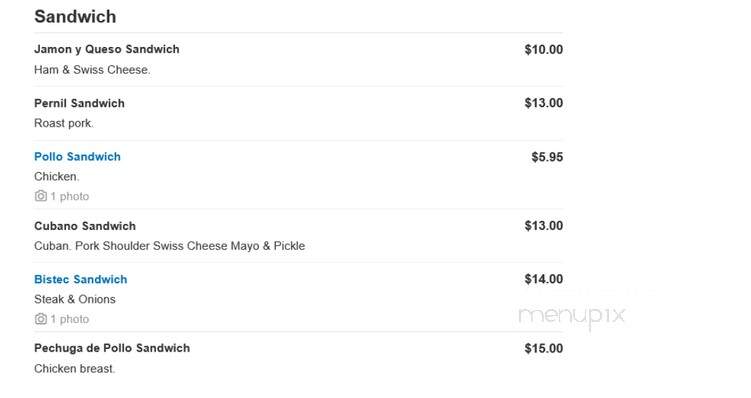Select the Jamon y Queso Sandwich item
The width and height of the screenshot is (751, 398).
pyautogui.click(x=106, y=49)
